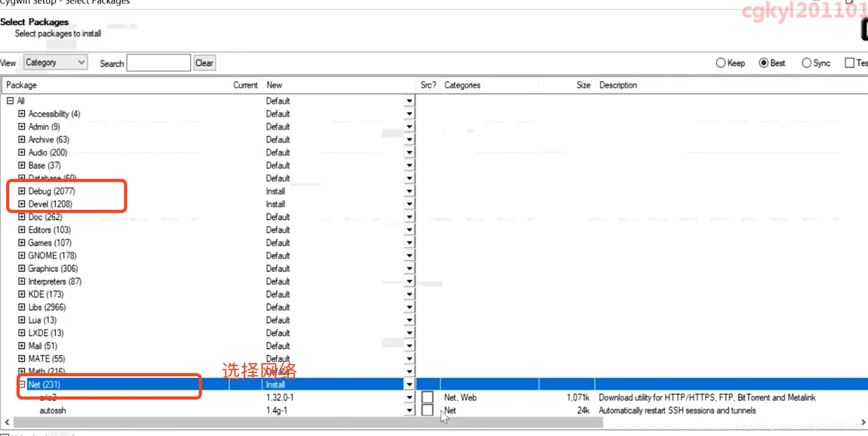868x436 pixels.
Task: Select the Interpreters (87) category label
Action: (x=55, y=281)
